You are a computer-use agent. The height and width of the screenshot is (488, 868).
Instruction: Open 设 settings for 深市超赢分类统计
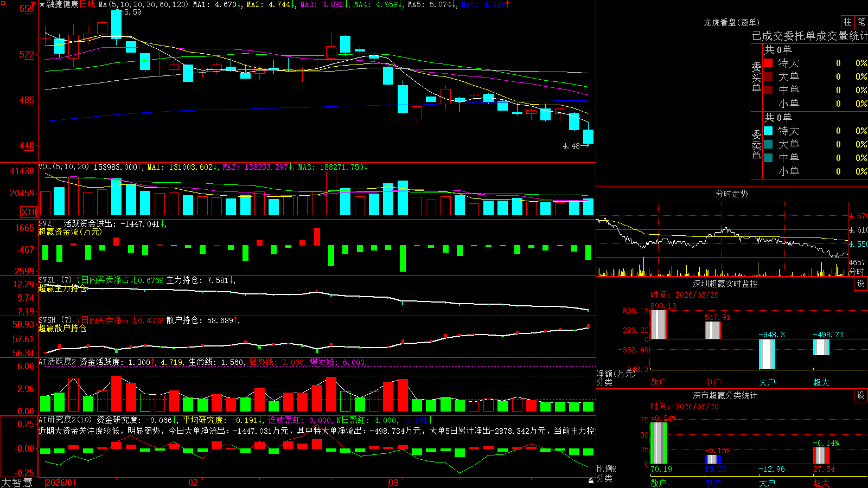[861, 395]
